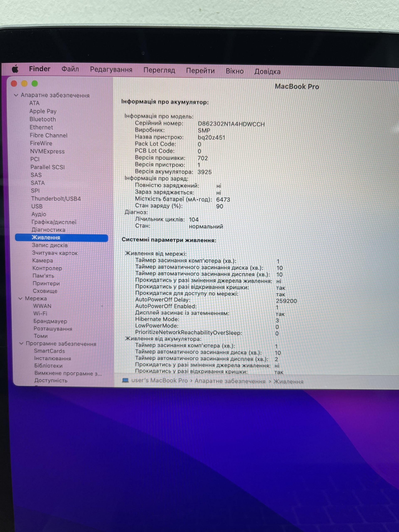The height and width of the screenshot is (532, 399).
Task: Collapse the Мережа section chevron
Action: coord(20,298)
